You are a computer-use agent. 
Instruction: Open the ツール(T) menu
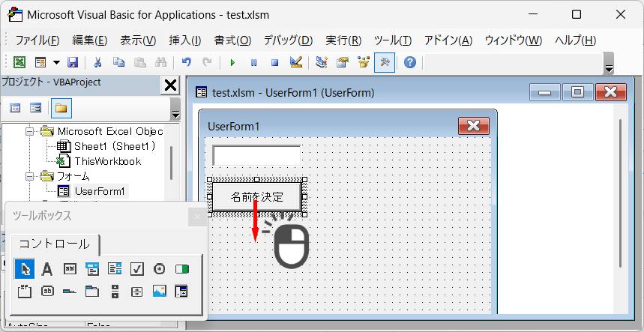pyautogui.click(x=393, y=40)
